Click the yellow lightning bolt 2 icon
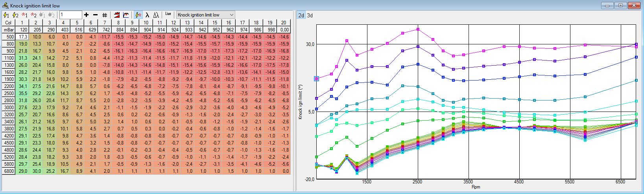Image resolution: width=644 pixels, height=194 pixels. point(15,15)
